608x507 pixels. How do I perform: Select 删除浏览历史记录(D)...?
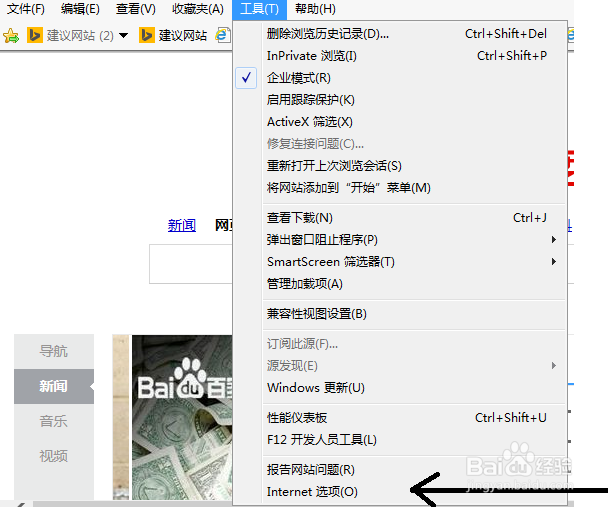[x=400, y=34]
